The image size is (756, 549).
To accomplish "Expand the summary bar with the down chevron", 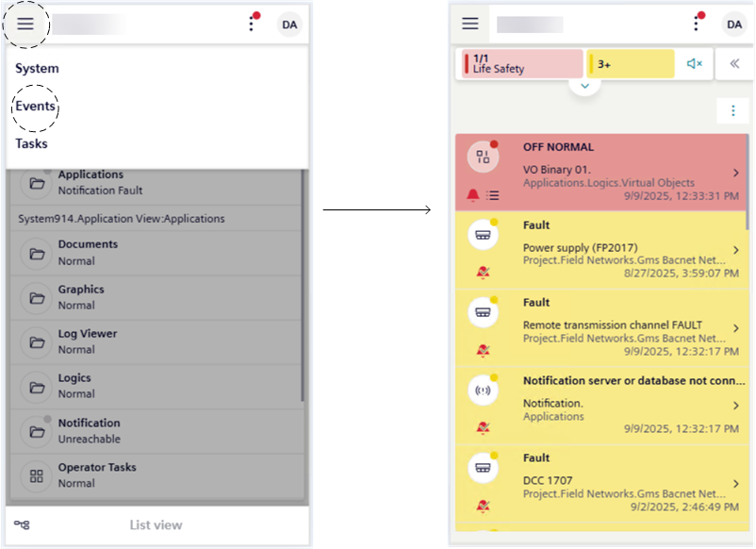I will click(584, 86).
